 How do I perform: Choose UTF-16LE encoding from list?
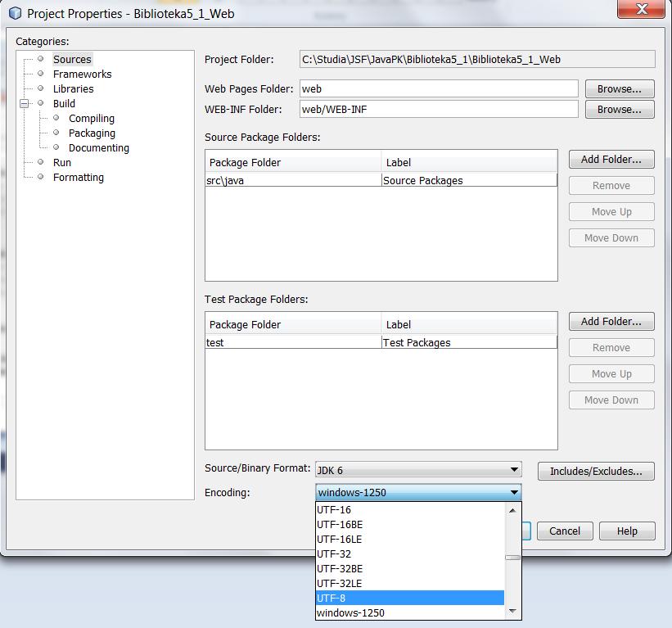pos(410,540)
